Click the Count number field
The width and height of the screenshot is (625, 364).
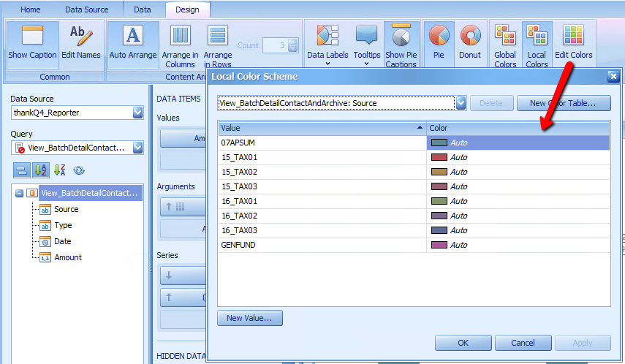(276, 45)
